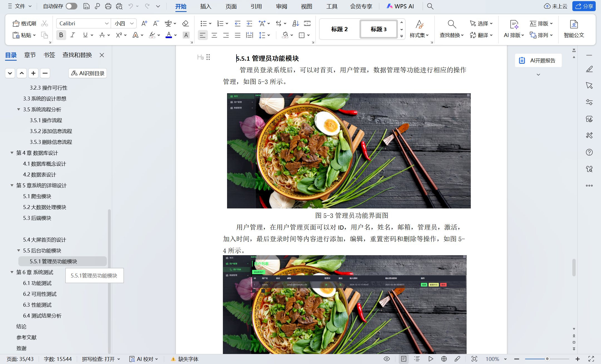This screenshot has width=601, height=364.
Task: Click the 查找替换 find replace icon
Action: pos(452,24)
